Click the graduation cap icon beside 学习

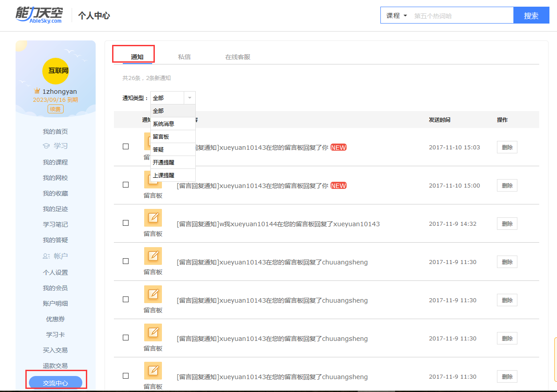[x=46, y=146]
